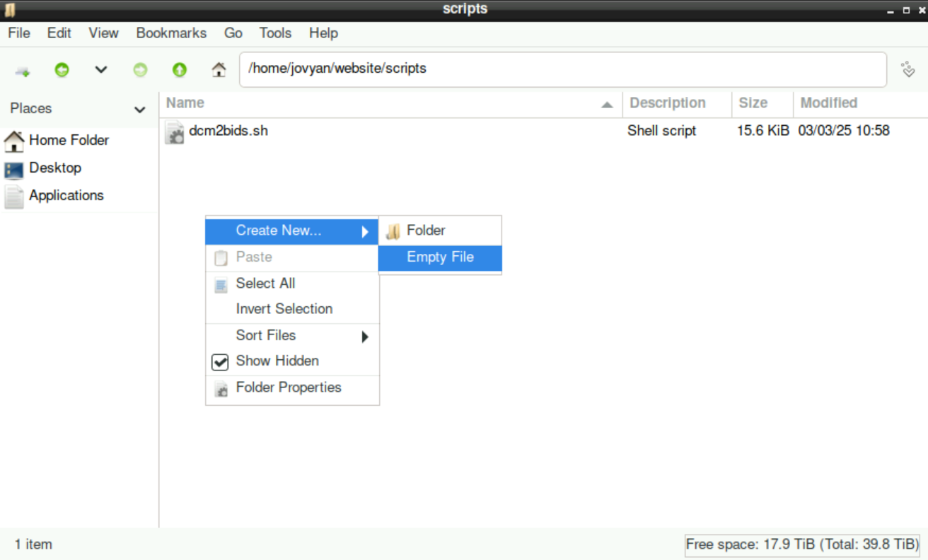The height and width of the screenshot is (560, 928).
Task: Click the path bar go icon
Action: 908,69
